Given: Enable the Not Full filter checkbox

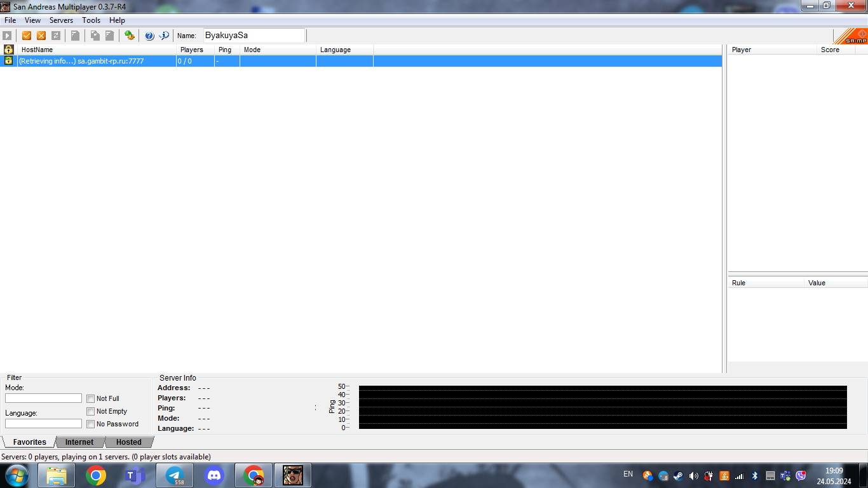Looking at the screenshot, I should point(91,398).
